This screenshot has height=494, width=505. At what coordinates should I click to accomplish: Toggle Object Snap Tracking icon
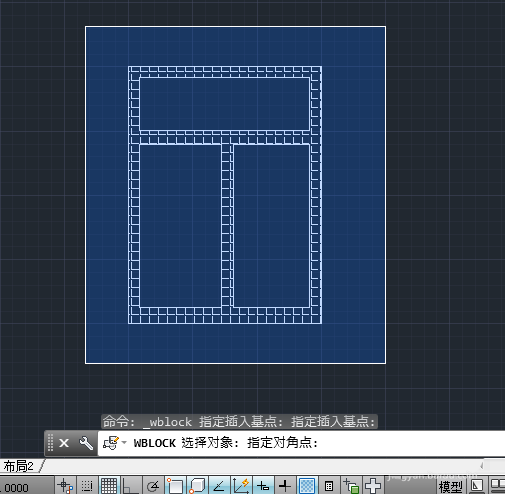pyautogui.click(x=219, y=486)
